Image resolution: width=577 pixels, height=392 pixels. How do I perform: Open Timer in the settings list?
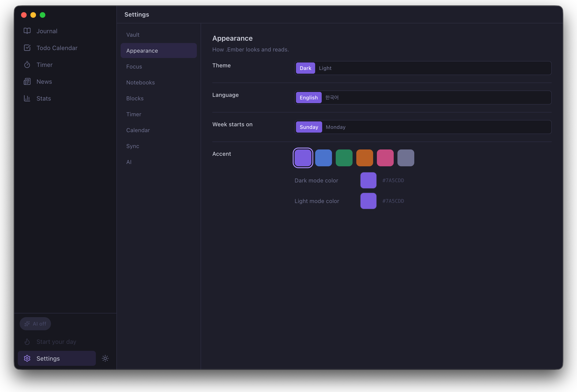(159, 114)
